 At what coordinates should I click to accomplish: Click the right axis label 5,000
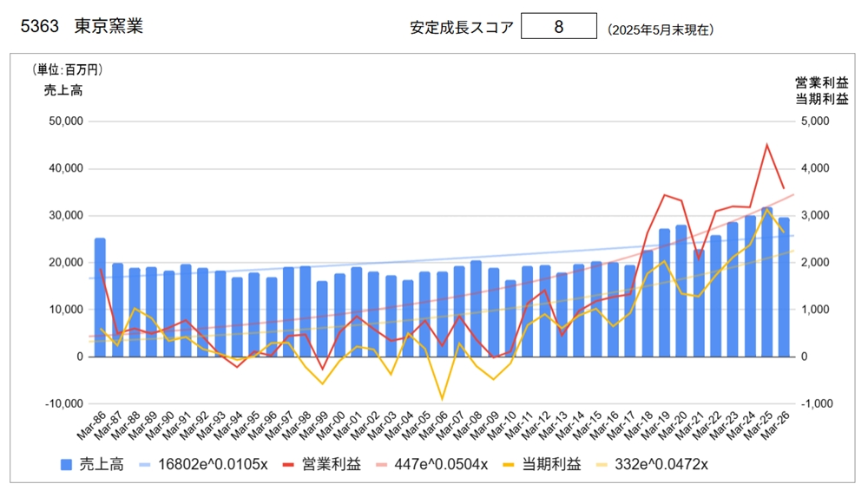click(x=815, y=121)
